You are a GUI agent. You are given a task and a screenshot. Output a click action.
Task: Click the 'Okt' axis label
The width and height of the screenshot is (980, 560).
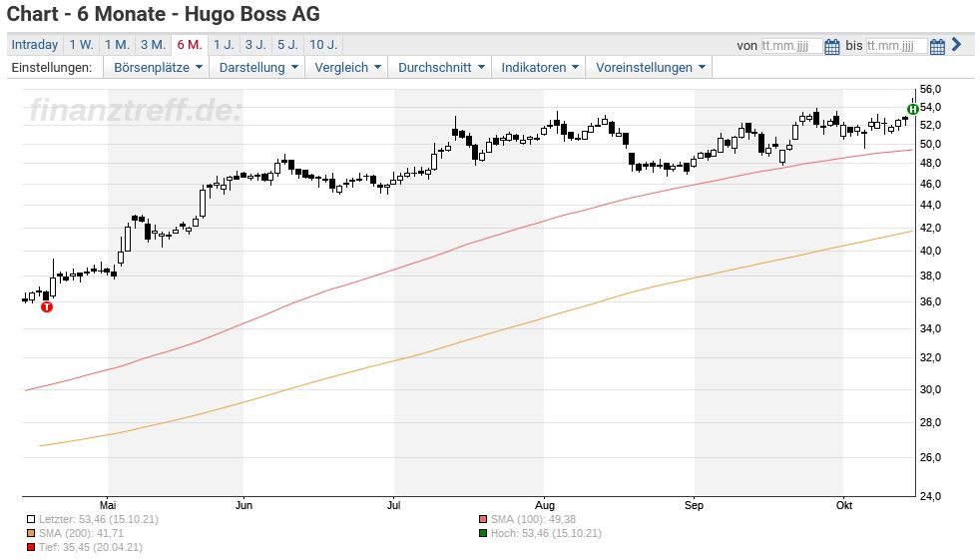844,505
